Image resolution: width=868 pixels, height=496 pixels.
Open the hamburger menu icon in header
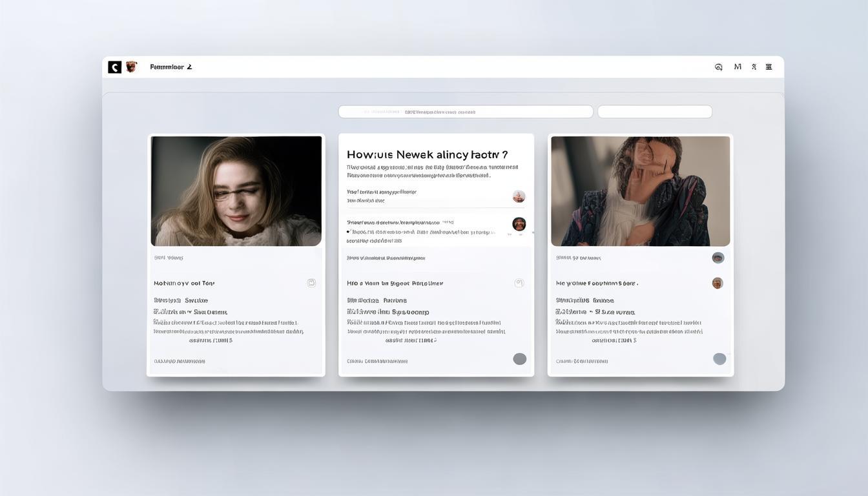tap(769, 67)
